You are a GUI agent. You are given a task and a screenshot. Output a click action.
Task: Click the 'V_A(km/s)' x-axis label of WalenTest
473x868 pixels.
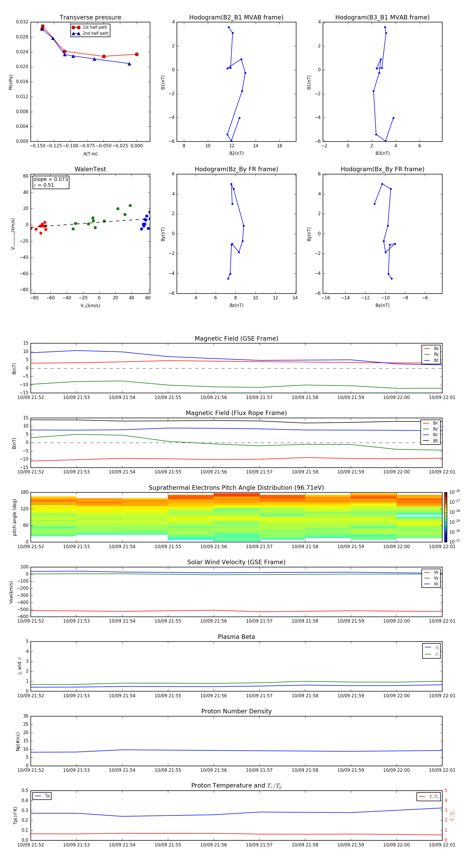(90, 306)
